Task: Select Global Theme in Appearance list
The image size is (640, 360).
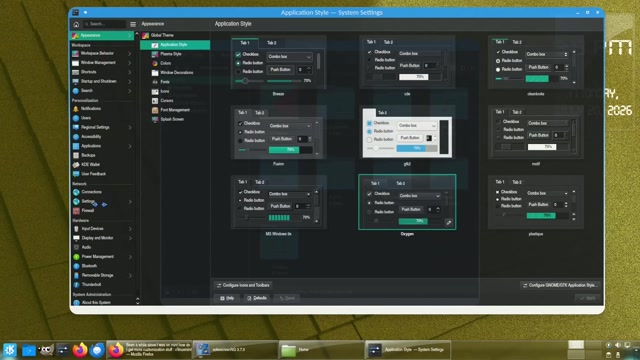Action: click(175, 36)
